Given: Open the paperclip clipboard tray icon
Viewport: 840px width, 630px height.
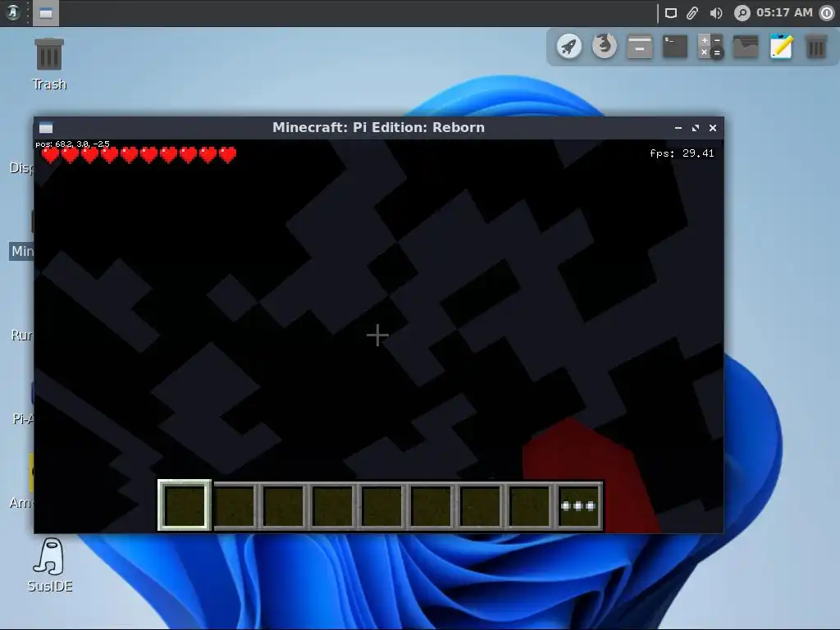Looking at the screenshot, I should click(692, 13).
